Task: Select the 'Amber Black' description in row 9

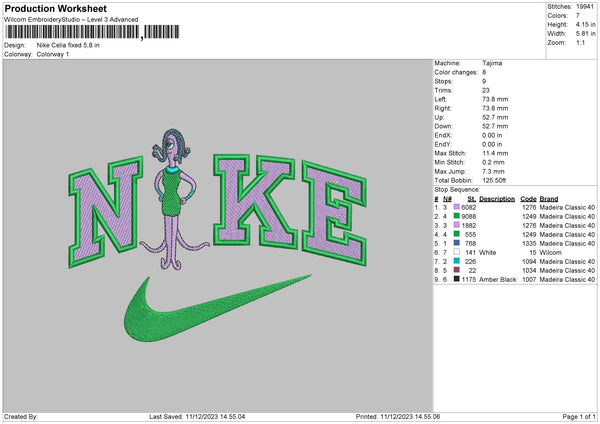Action: tap(497, 279)
